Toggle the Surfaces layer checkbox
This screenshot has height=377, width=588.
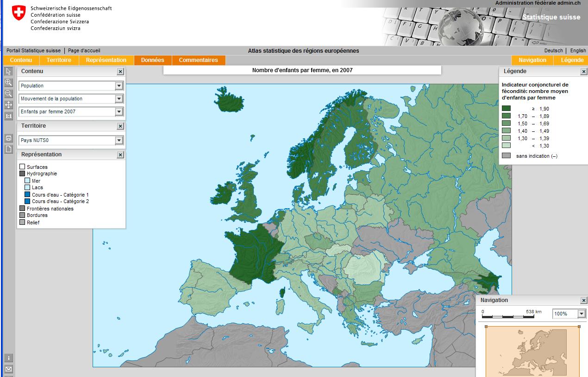22,167
